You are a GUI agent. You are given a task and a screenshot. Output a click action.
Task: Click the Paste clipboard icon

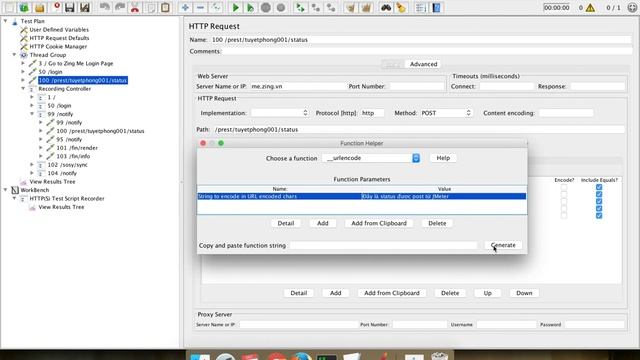(165, 7)
